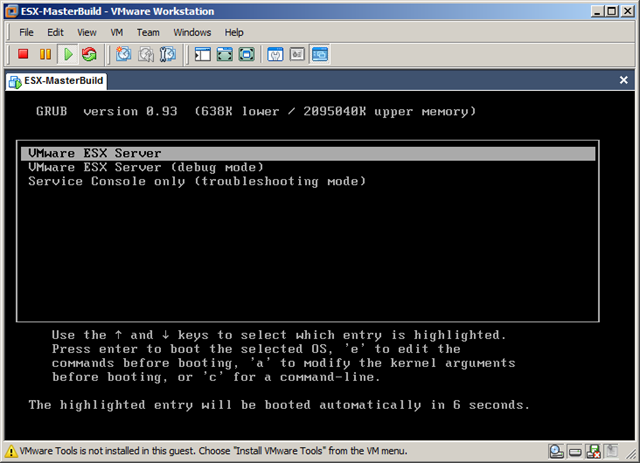Image resolution: width=640 pixels, height=463 pixels.
Task: Click the green Power On play button
Action: [x=68, y=54]
